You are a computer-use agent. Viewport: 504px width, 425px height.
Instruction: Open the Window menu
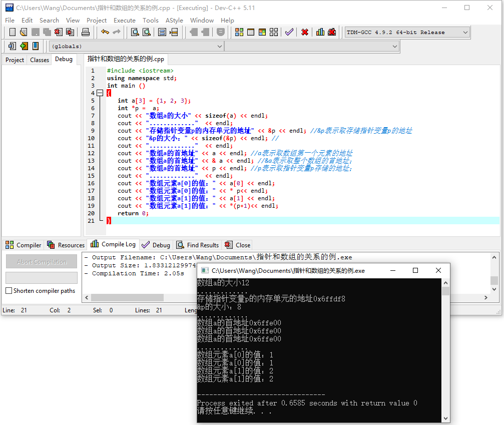[x=202, y=20]
